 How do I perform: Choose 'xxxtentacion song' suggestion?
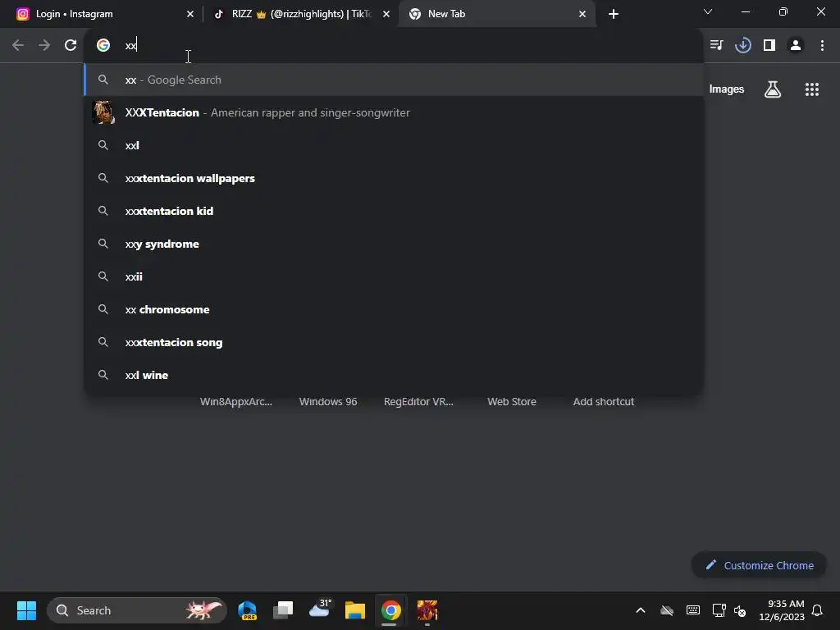(x=394, y=342)
